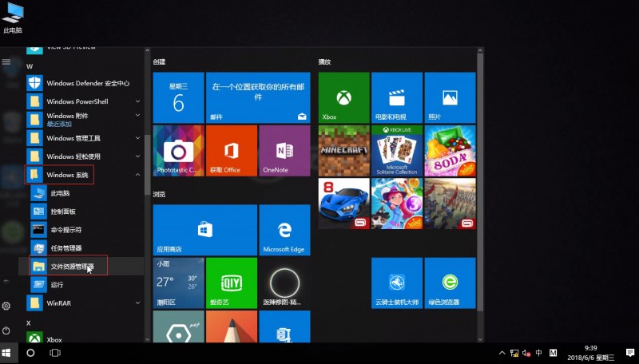Expand the Start menu hamburger button
The height and width of the screenshot is (364, 639).
(x=6, y=62)
